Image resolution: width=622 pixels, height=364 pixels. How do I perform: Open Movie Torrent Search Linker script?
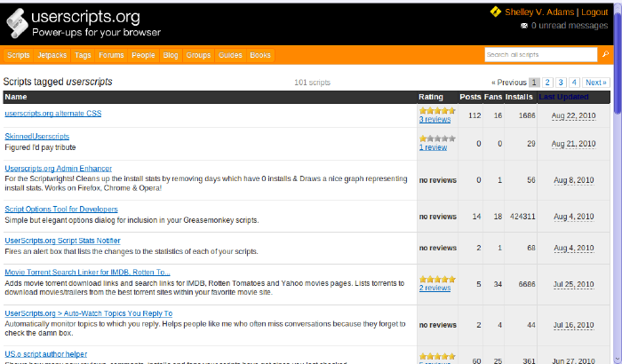(87, 273)
